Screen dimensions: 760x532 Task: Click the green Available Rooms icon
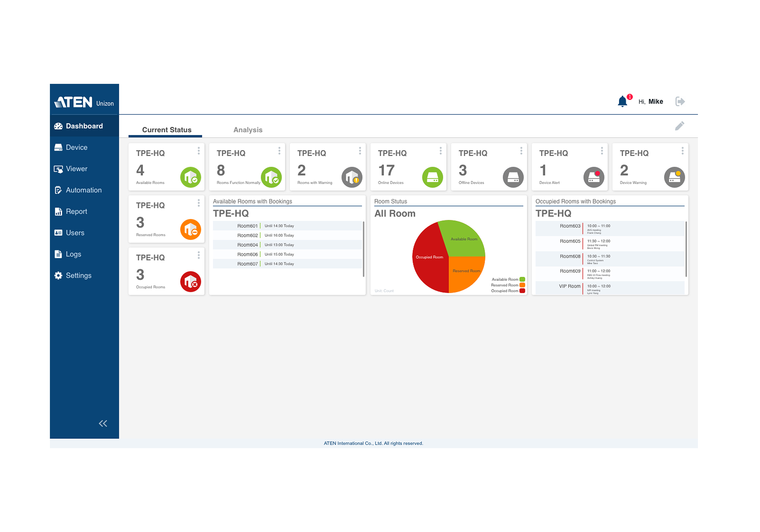pos(190,177)
